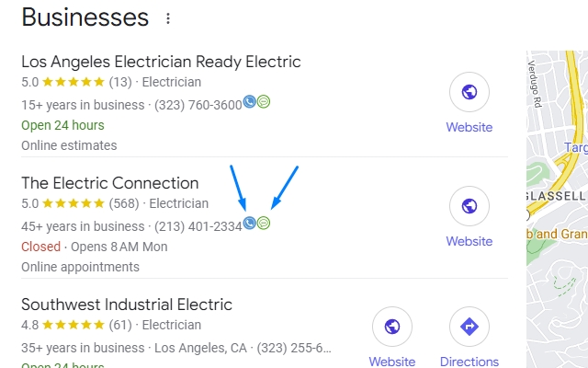Open Southwest Industrial Electric listing title
Screen dimensions: 588x368
[127, 305]
